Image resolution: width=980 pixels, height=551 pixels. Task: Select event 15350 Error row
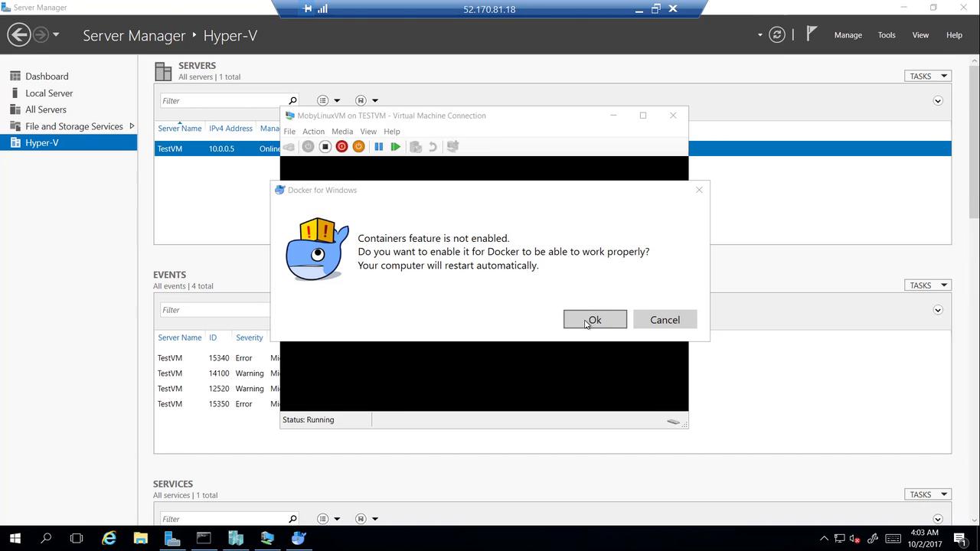[x=213, y=404]
